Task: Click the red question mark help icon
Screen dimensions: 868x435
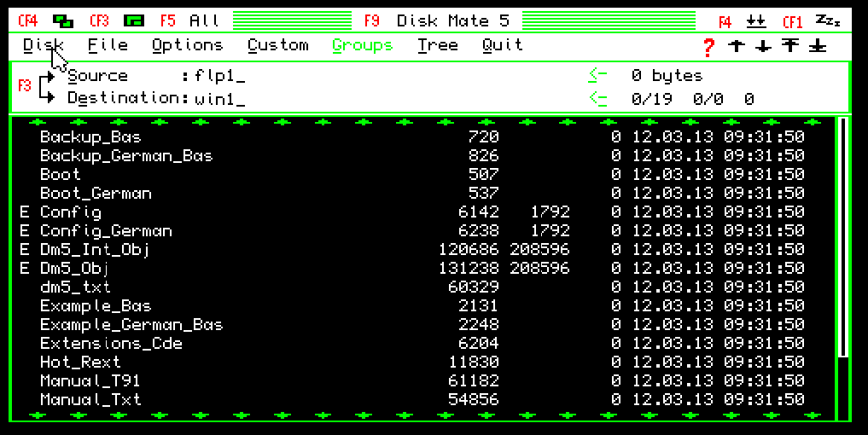Action: tap(708, 47)
